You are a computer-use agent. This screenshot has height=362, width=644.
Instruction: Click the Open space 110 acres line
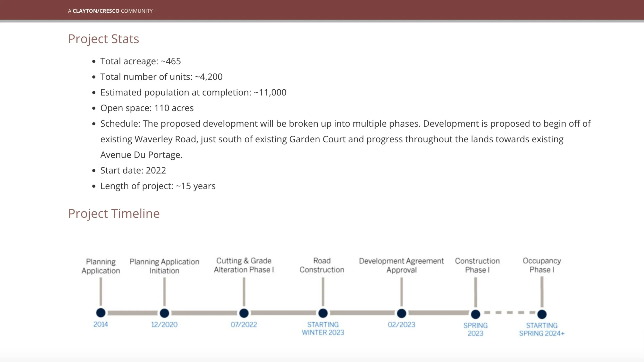click(147, 108)
